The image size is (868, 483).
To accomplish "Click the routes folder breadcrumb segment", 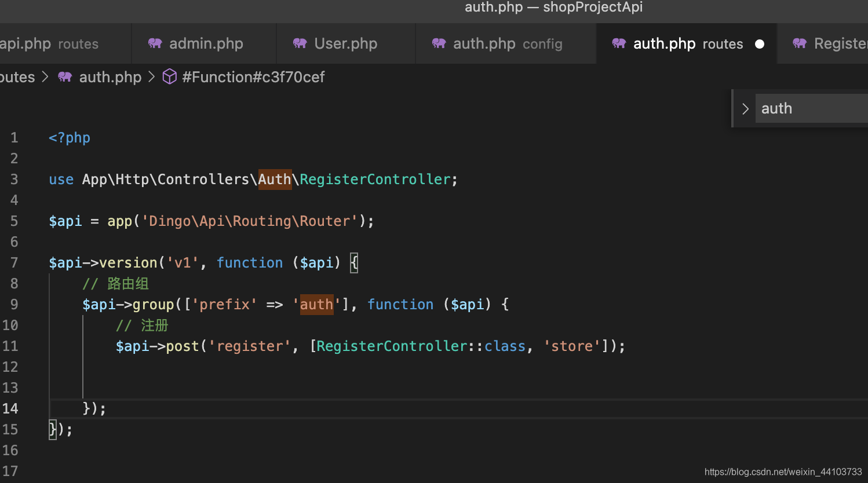I will coord(17,77).
